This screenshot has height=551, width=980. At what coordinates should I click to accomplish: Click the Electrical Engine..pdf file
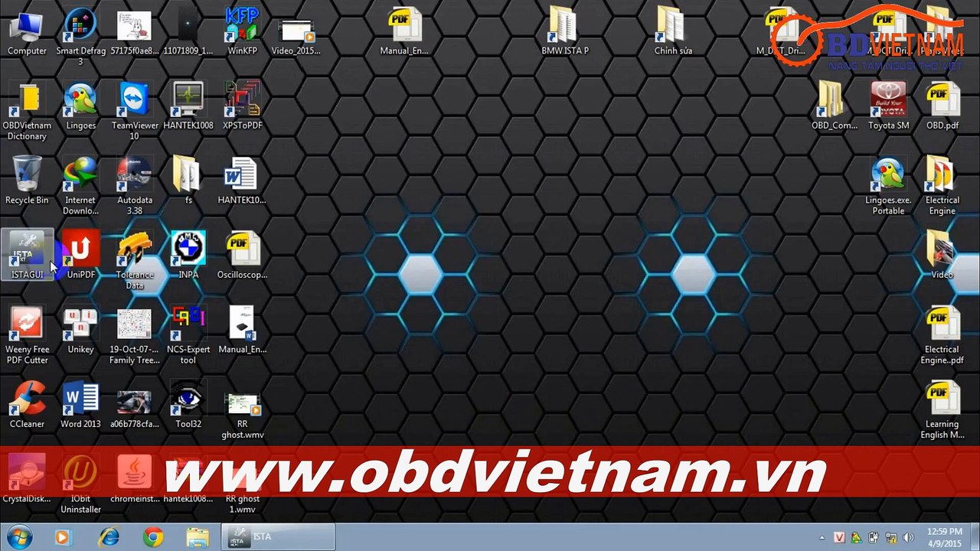click(x=942, y=335)
